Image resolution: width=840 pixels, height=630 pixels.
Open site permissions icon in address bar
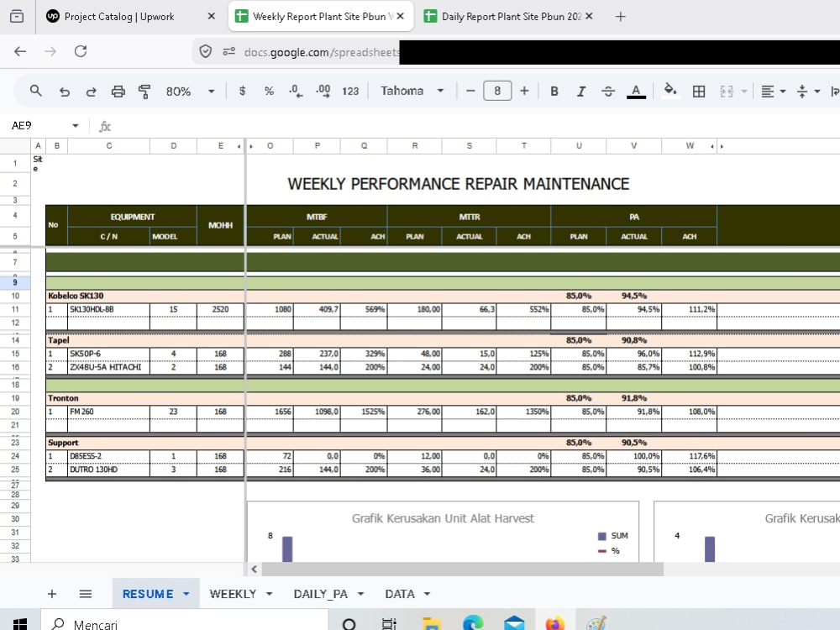point(228,51)
